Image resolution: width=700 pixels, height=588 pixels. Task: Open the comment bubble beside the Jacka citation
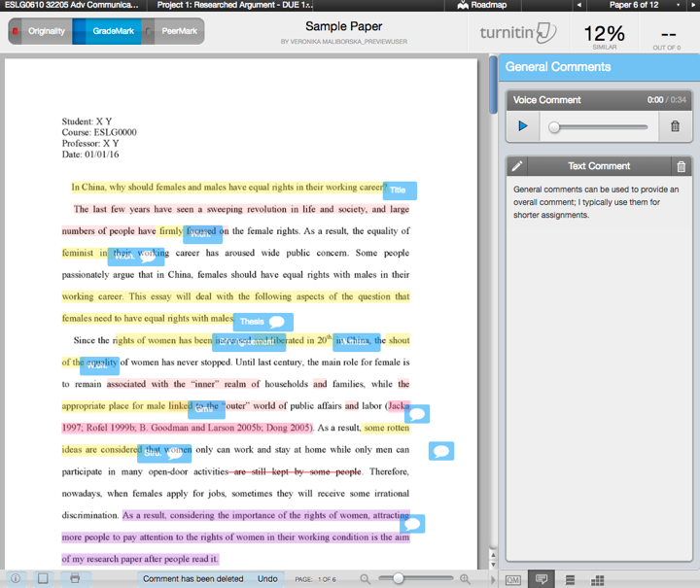coord(417,414)
